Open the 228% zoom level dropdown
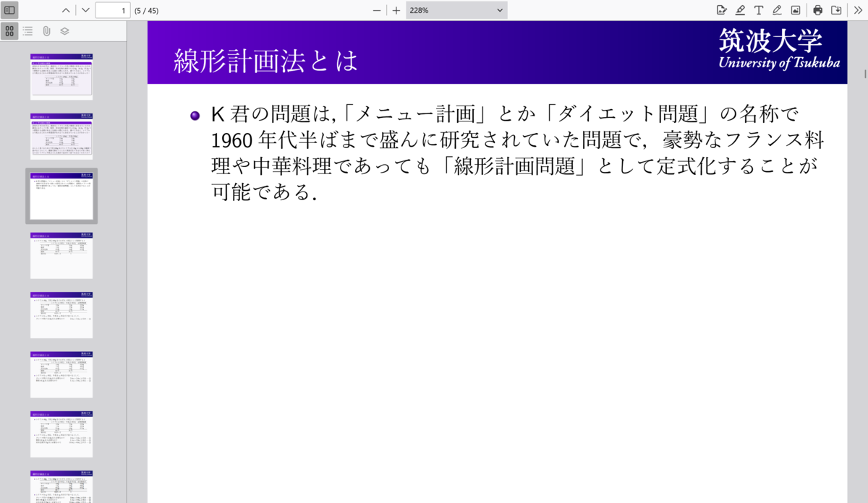The width and height of the screenshot is (868, 503). click(x=456, y=10)
